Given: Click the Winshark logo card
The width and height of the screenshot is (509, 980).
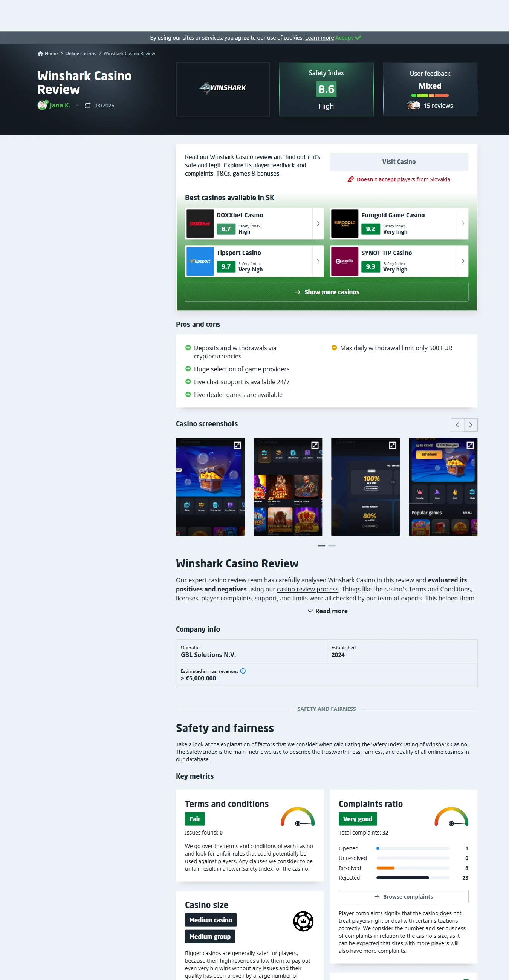Looking at the screenshot, I should [x=223, y=89].
